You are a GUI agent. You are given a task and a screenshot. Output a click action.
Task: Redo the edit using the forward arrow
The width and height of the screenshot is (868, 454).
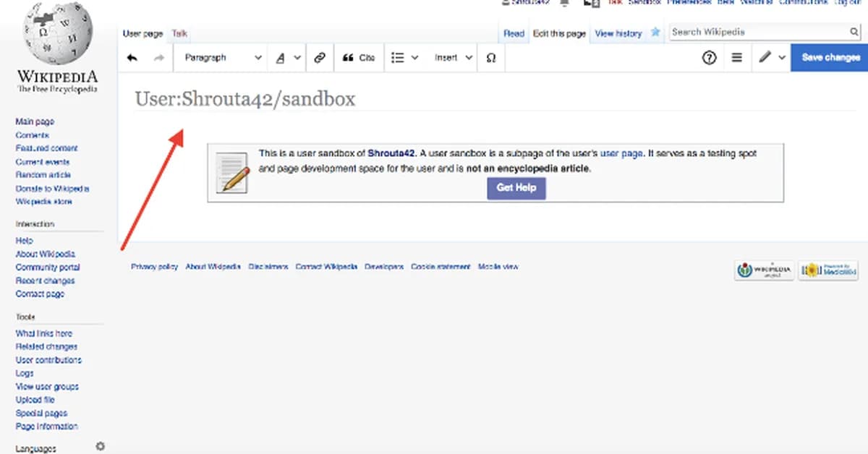pos(159,58)
